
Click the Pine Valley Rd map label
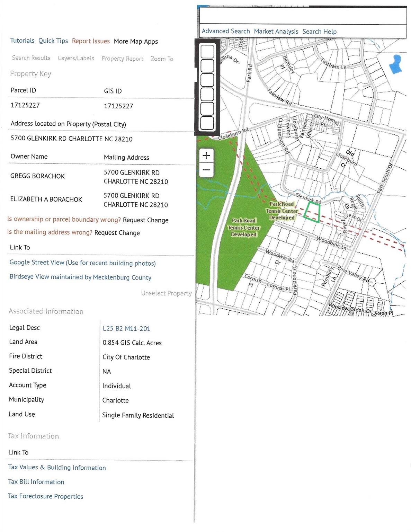coord(354,274)
